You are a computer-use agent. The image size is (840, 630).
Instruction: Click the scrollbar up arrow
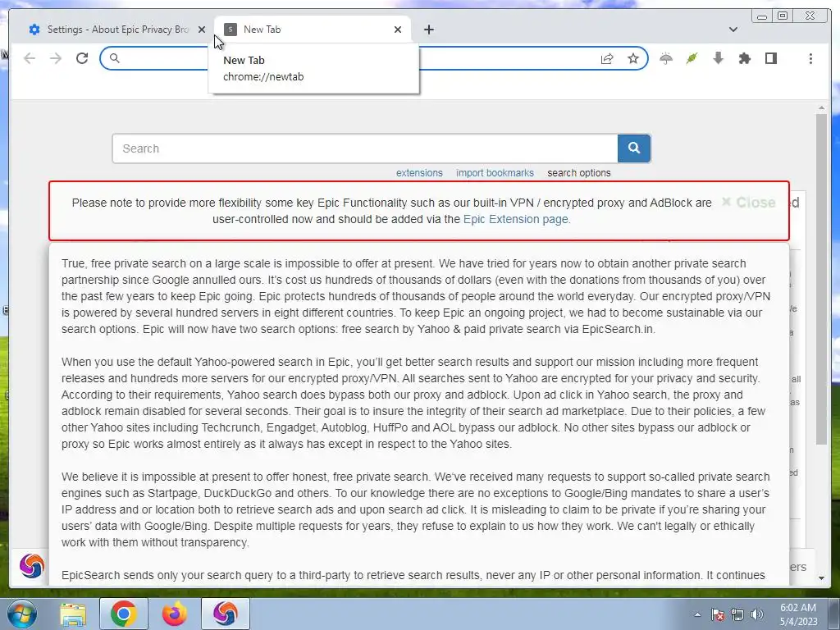point(821,109)
